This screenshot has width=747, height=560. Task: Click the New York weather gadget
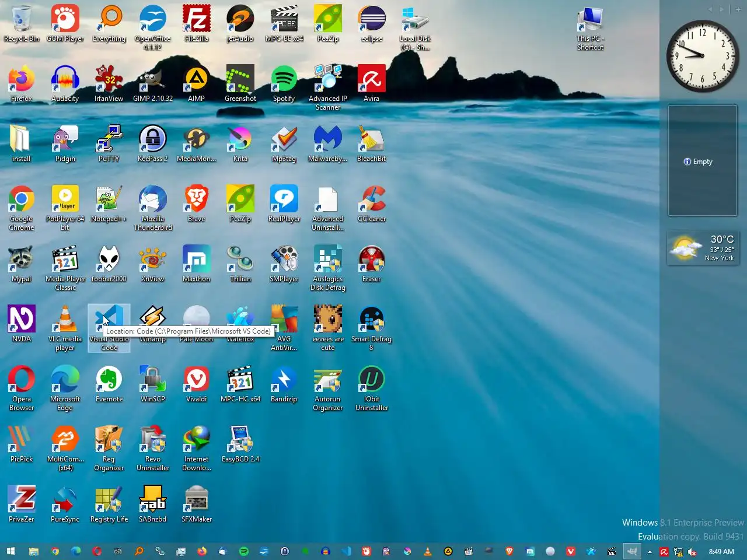click(x=703, y=248)
